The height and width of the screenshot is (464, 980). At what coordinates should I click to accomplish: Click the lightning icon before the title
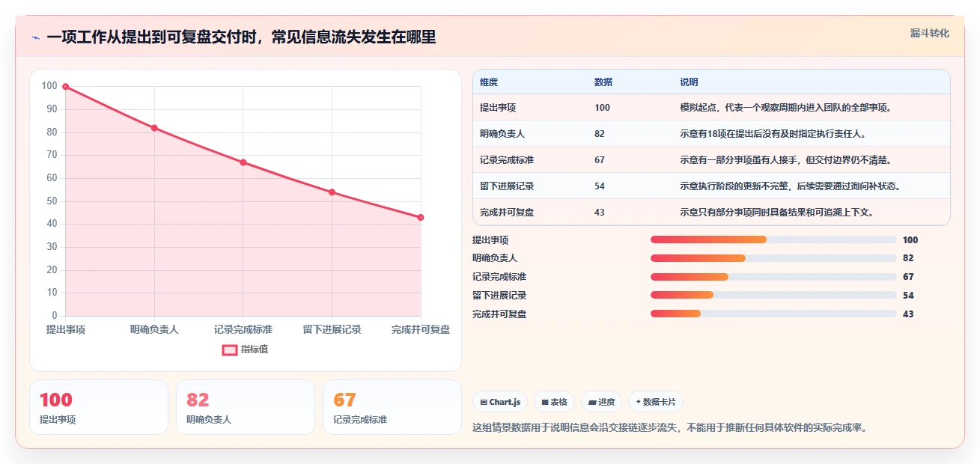point(35,37)
